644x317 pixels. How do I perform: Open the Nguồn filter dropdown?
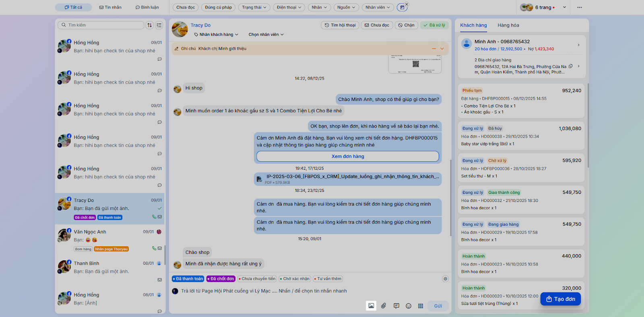[x=346, y=7]
